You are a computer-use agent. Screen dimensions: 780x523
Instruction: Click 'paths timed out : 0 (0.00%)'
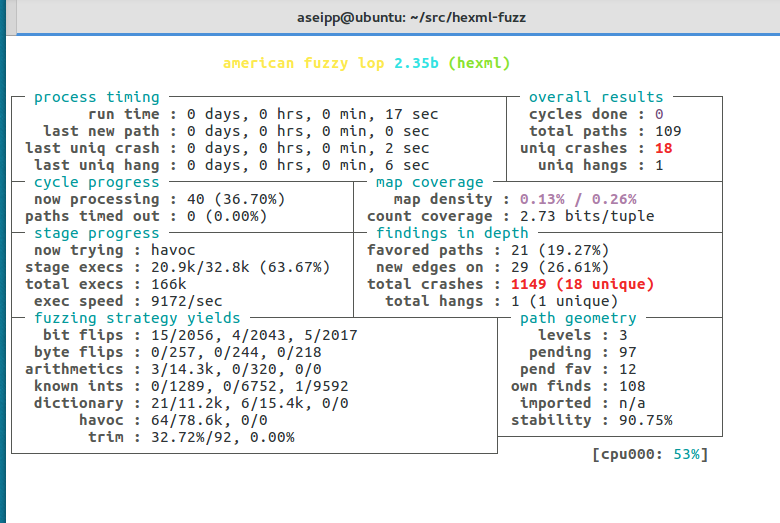click(x=146, y=216)
